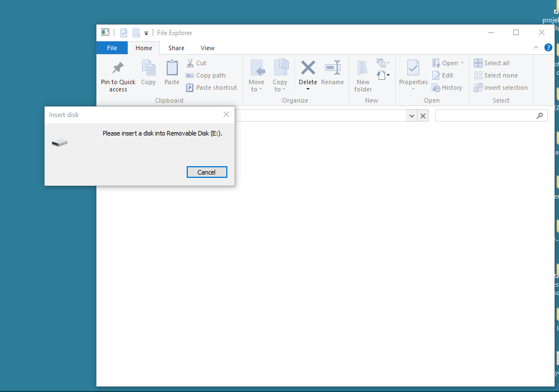Click the File Explorer search box

point(491,115)
